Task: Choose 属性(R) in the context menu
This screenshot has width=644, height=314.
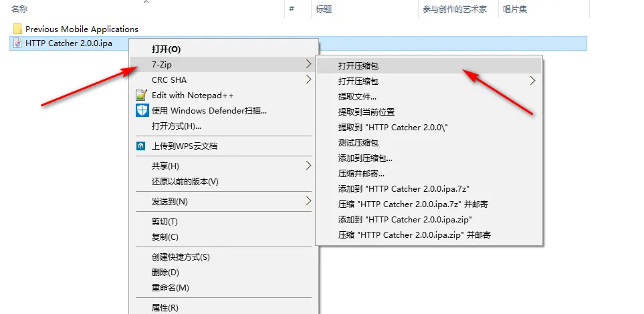Action: (224, 307)
